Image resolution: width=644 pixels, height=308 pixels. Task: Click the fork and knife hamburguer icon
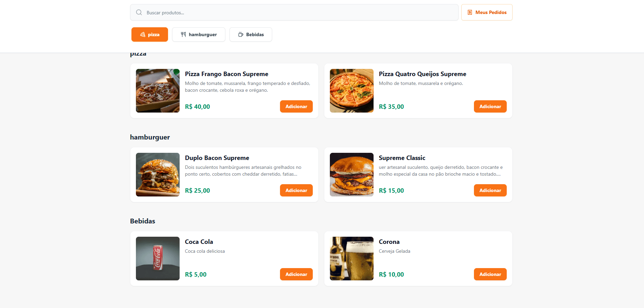coord(183,34)
